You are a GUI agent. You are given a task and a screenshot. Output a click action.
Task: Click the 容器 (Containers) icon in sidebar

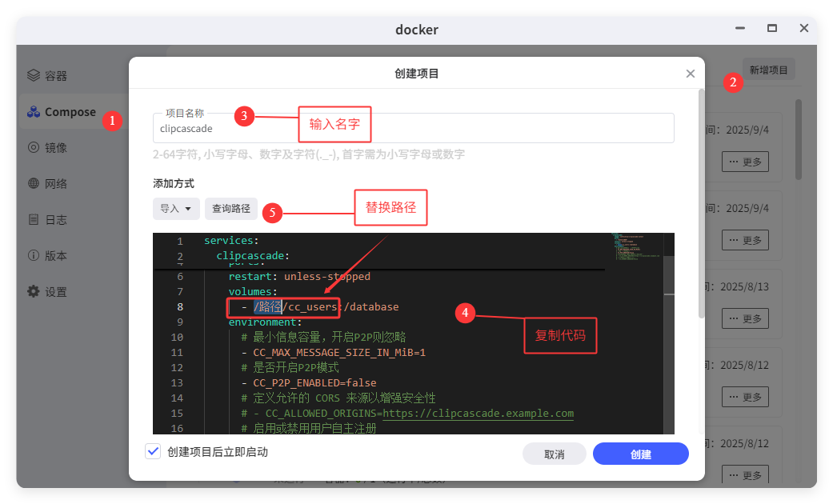[x=33, y=76]
